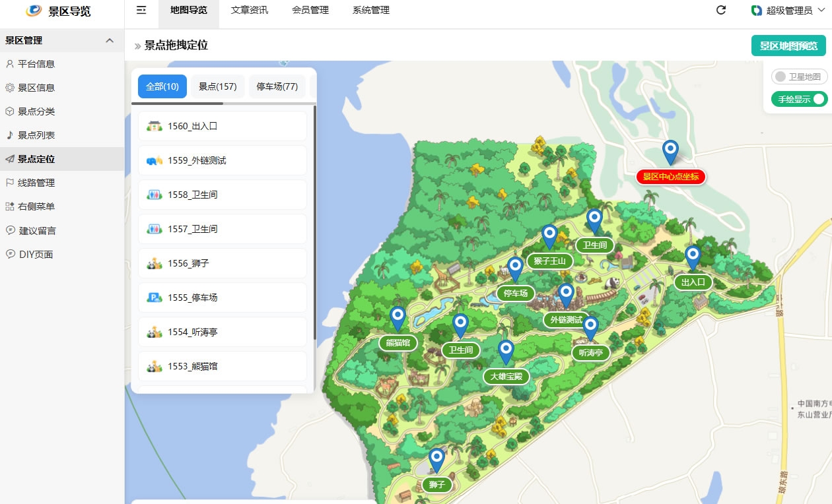Click the map pin above 狮子 label

(436, 460)
